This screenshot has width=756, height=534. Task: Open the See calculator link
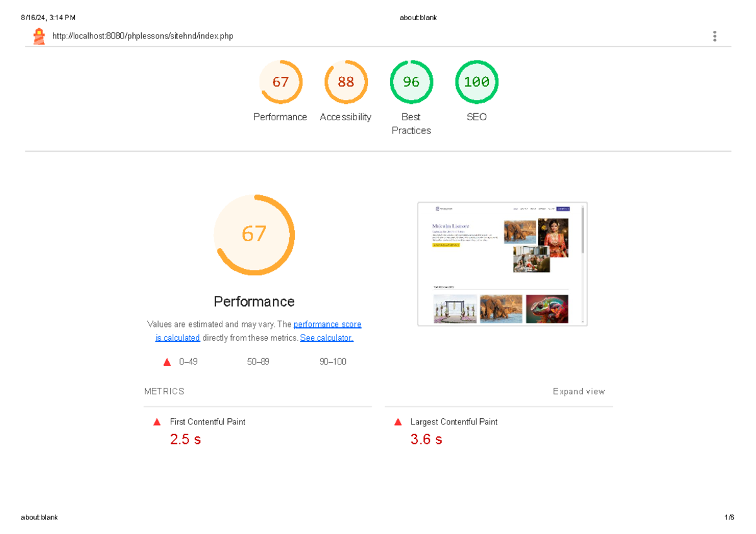click(326, 338)
